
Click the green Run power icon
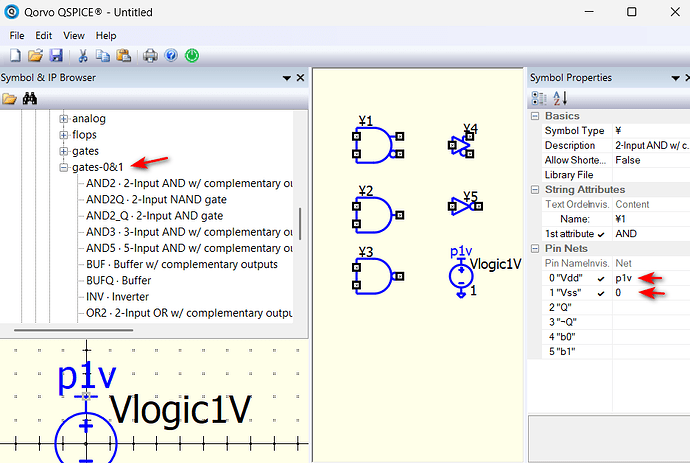point(192,54)
